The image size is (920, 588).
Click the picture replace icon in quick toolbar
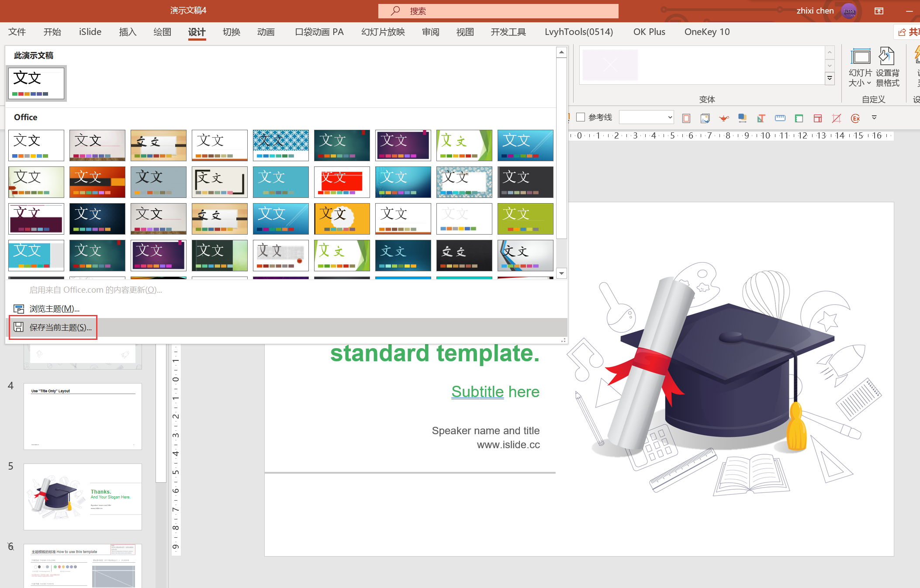[705, 118]
